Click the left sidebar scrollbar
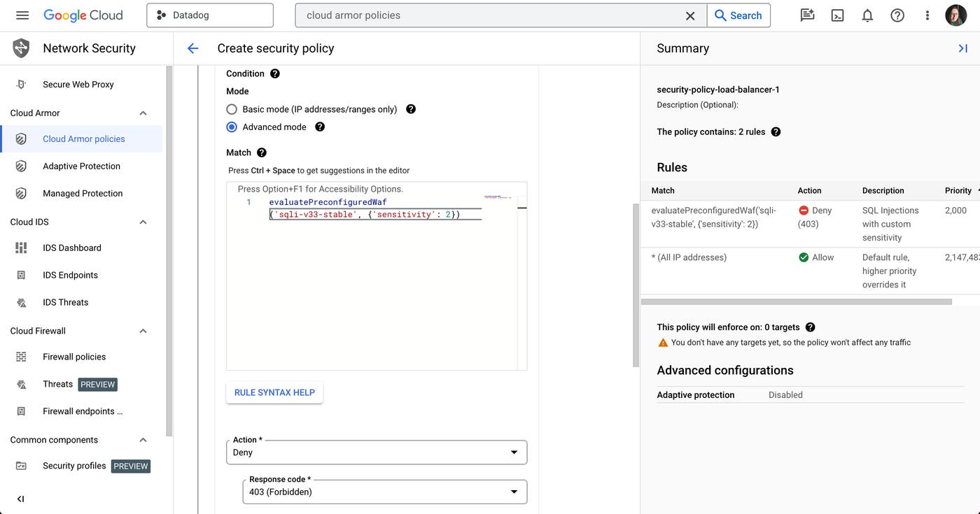The width and height of the screenshot is (980, 514). point(169,252)
